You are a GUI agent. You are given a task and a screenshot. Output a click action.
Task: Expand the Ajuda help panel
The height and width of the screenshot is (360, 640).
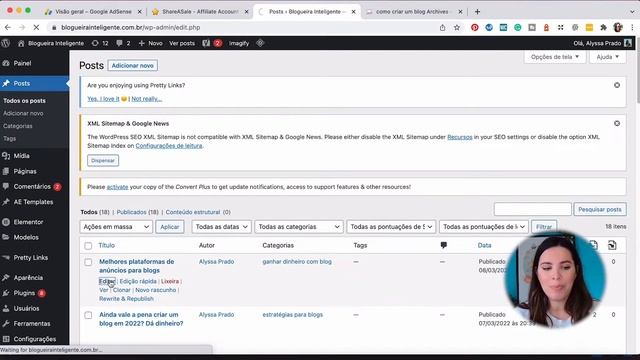607,57
